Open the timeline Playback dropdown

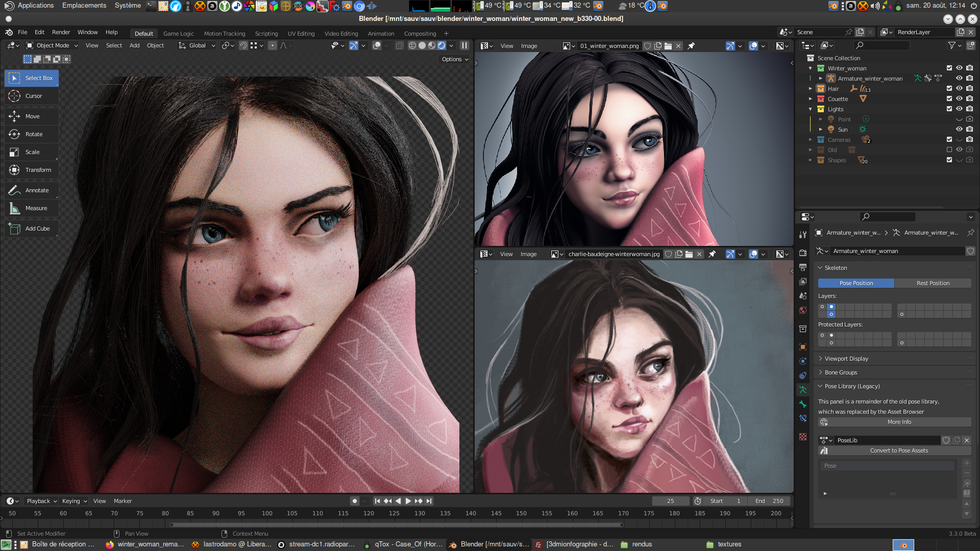[x=42, y=501]
